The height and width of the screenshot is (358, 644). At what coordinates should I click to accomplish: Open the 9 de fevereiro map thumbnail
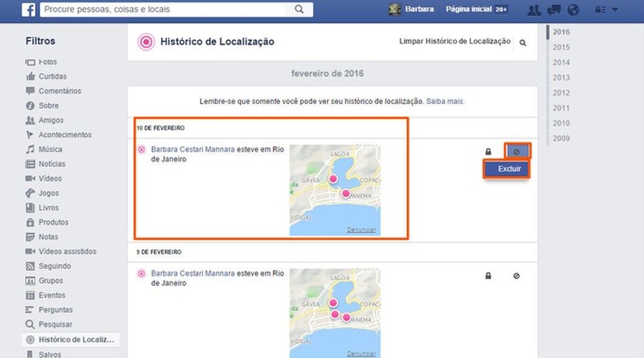334,313
